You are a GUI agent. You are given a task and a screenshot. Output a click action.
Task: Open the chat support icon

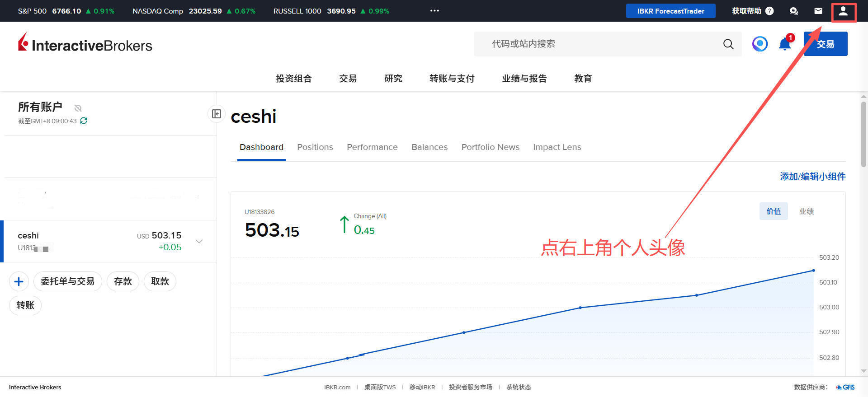pos(793,11)
